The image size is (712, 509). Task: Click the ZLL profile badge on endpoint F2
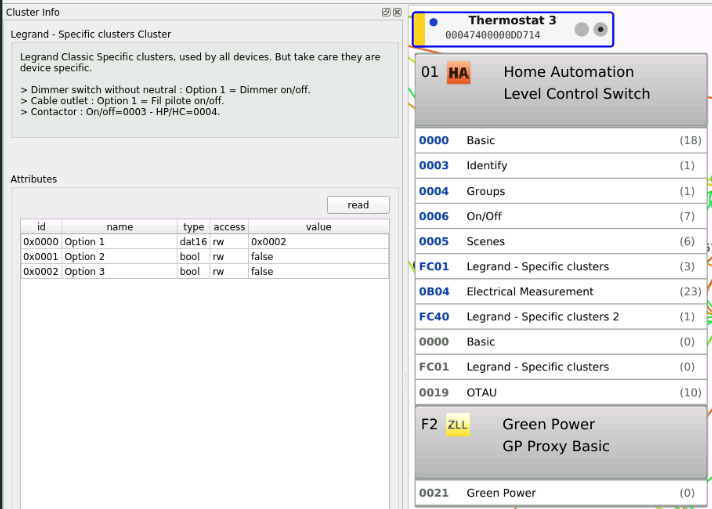pyautogui.click(x=457, y=425)
